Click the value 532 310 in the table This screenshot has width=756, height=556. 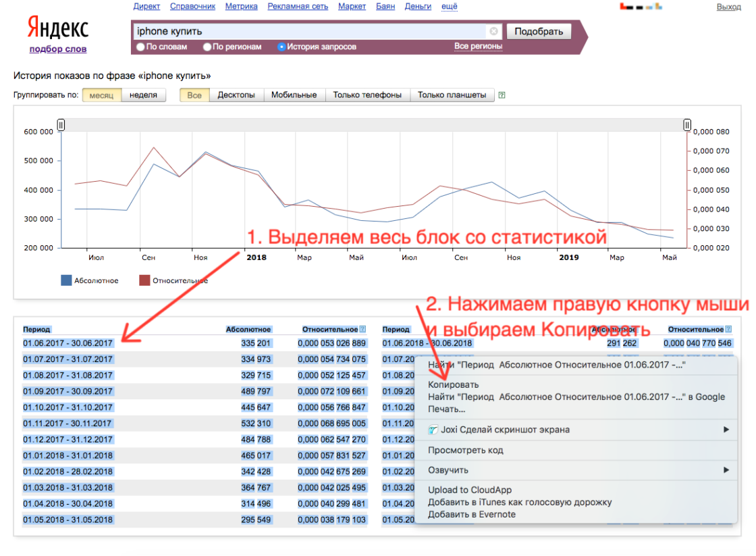coord(256,424)
